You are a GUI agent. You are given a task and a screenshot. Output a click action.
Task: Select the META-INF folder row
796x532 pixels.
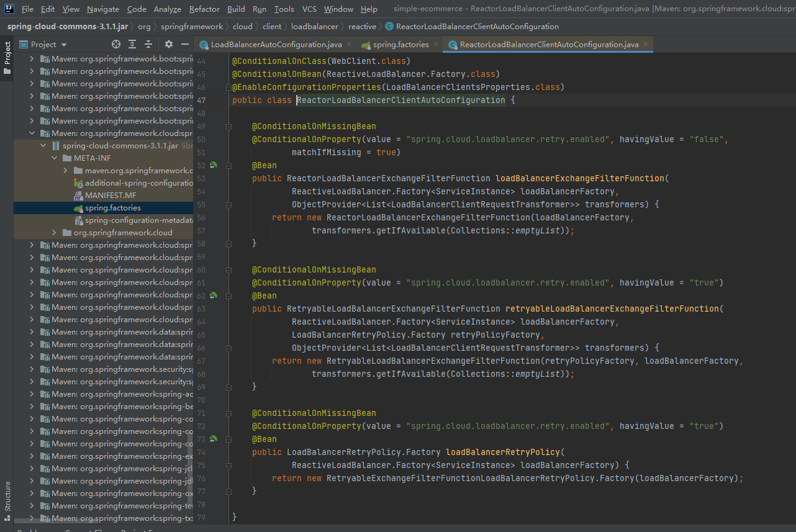click(103, 158)
